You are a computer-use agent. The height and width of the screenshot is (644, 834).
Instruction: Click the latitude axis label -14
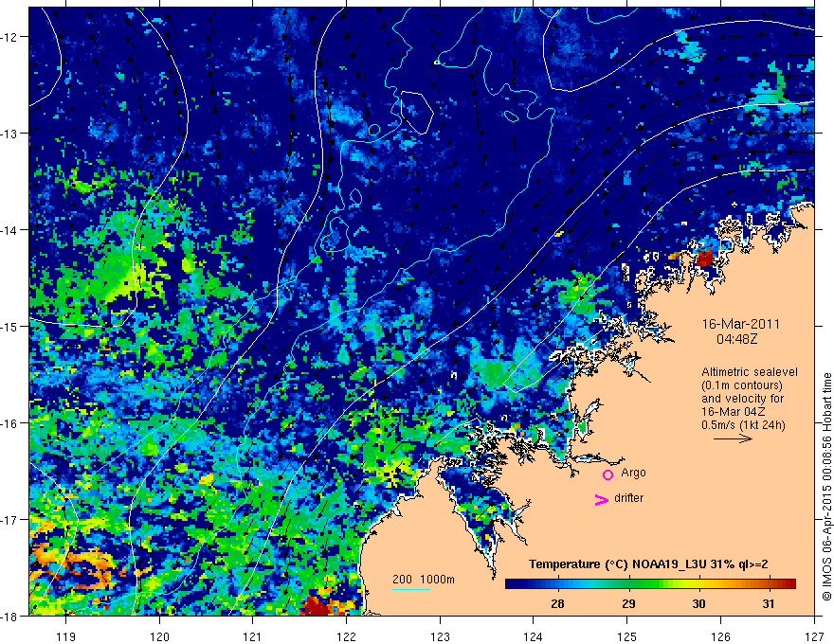tap(10, 230)
